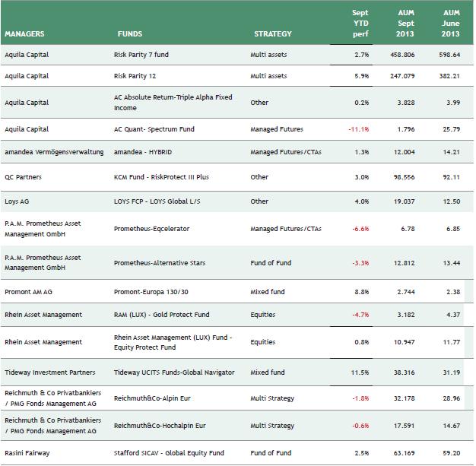The image size is (476, 466).
Task: Select the AUM Sept 2013 column header
Action: [x=405, y=24]
